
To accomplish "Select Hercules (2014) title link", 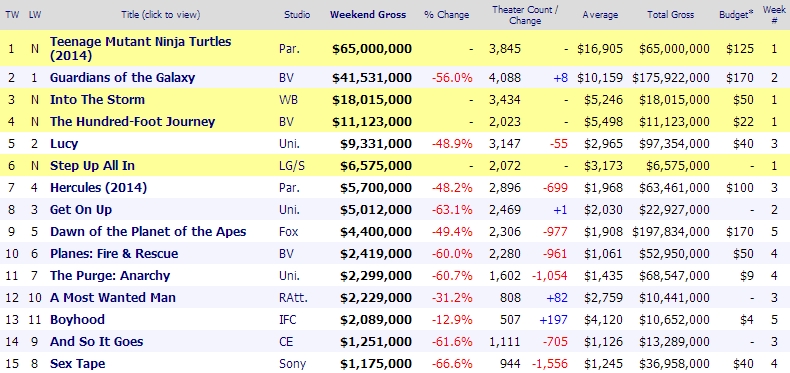I will click(x=98, y=188).
